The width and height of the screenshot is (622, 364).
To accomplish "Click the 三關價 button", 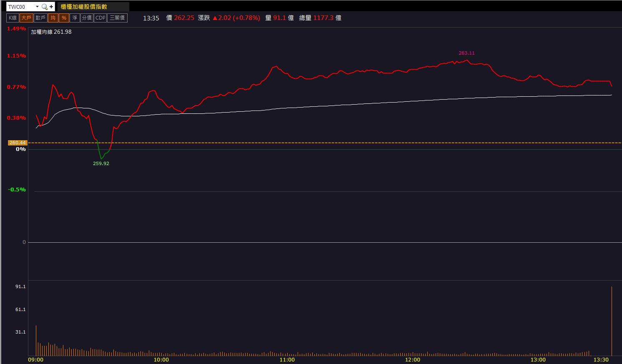I will [117, 18].
